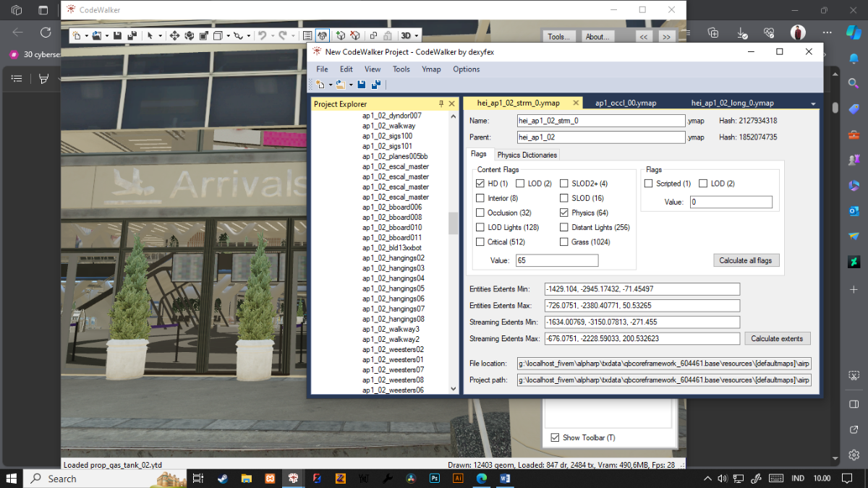
Task: Click the Save icon in the project window toolbar
Action: tap(362, 85)
